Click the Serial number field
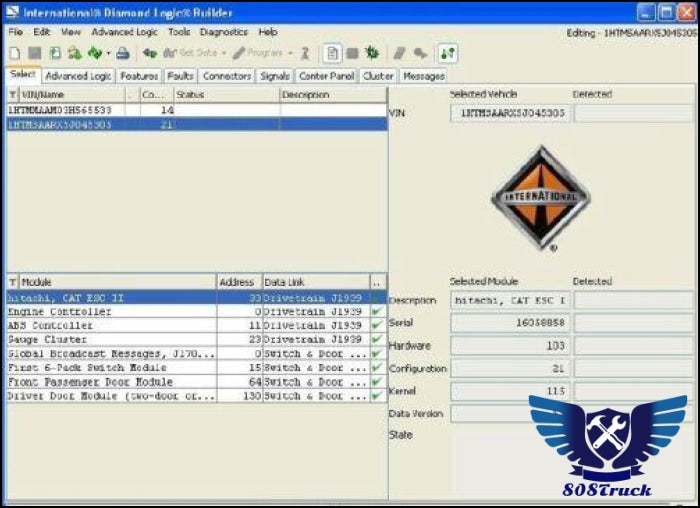 tap(510, 323)
